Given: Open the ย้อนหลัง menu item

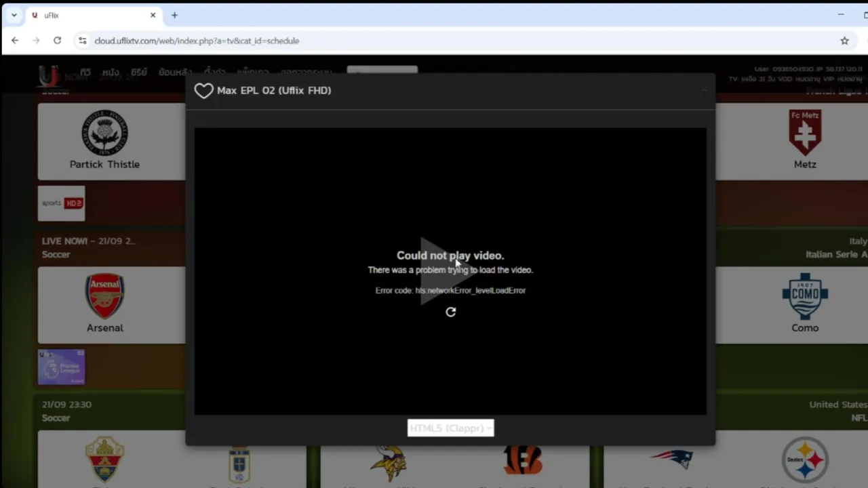Looking at the screenshot, I should (175, 73).
